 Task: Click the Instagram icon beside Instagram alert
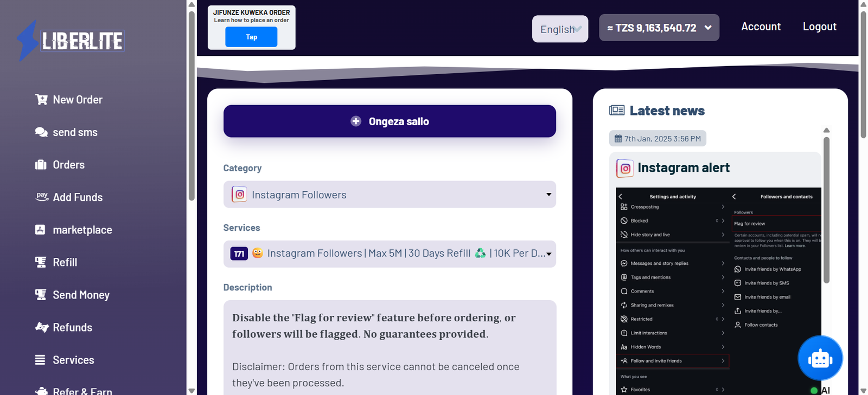[x=625, y=168]
